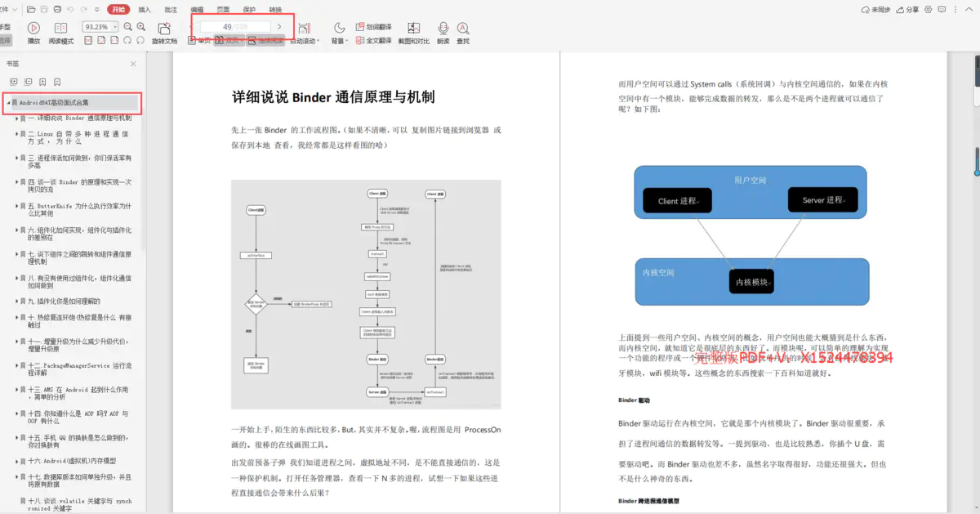Viewport: 980px width, 514px height.
Task: Expand bookmark 九.插件化你是如何理解的
Action: [x=16, y=302]
